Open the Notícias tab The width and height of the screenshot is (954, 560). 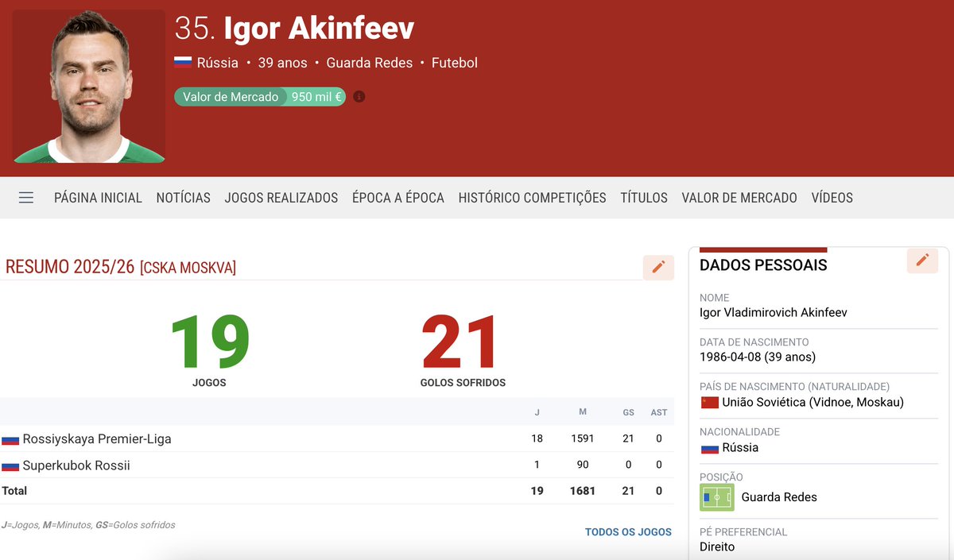(184, 198)
